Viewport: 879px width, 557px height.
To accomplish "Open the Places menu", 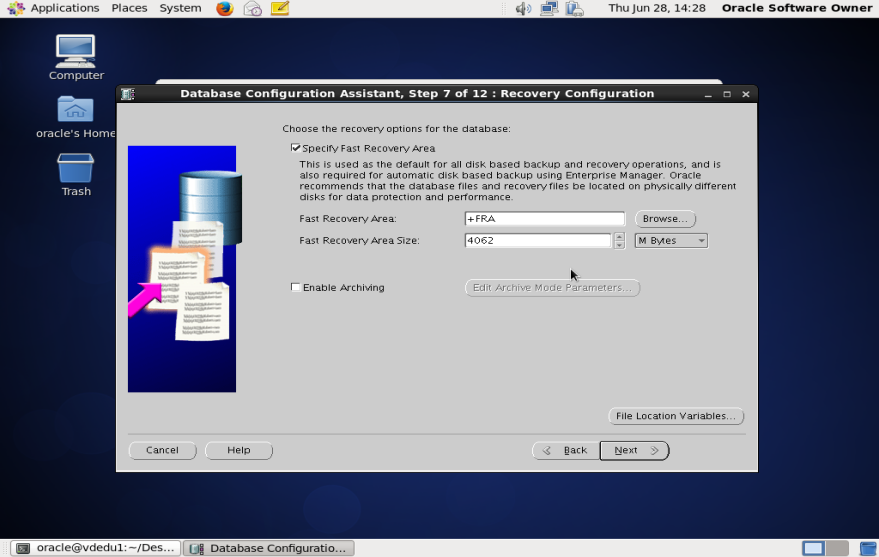I will tap(129, 8).
